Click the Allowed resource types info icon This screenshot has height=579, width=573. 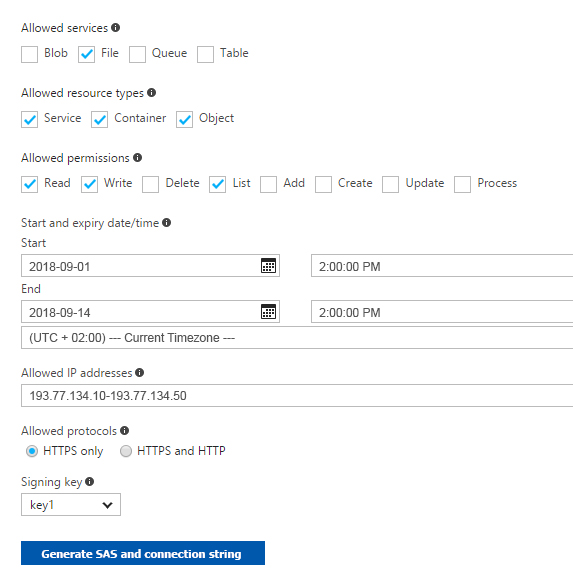coord(151,93)
